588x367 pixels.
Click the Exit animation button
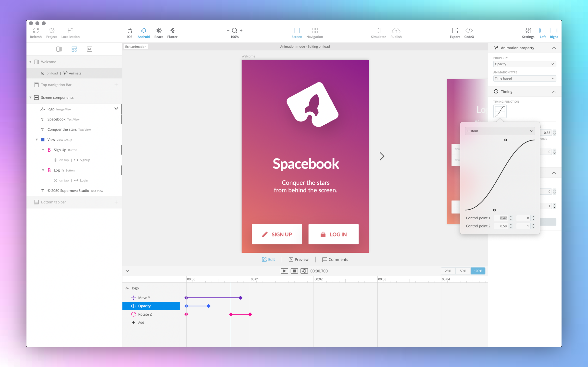click(x=136, y=47)
